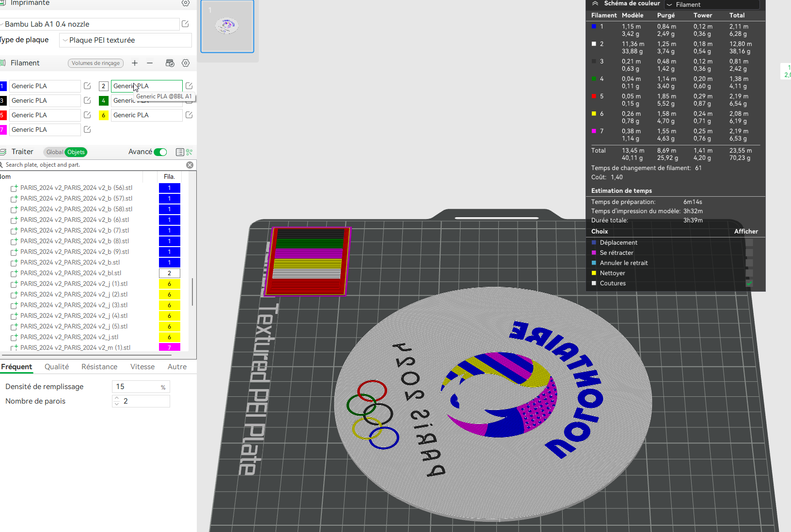Edit filament 1 Generic PLA preset
Image resolution: width=791 pixels, height=532 pixels.
click(87, 86)
